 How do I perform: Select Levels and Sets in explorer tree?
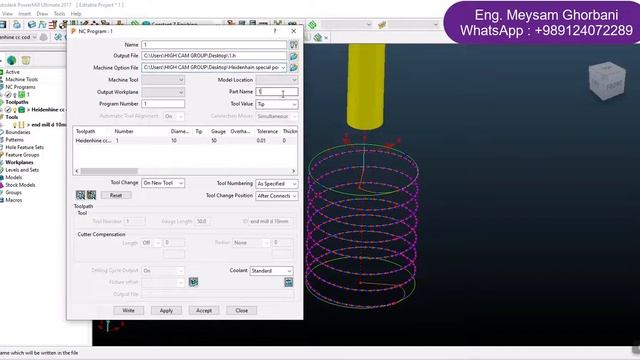(22, 170)
